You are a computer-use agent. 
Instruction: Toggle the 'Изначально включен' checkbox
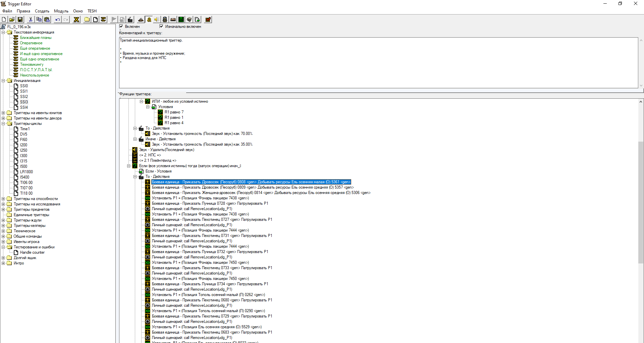coord(161,26)
